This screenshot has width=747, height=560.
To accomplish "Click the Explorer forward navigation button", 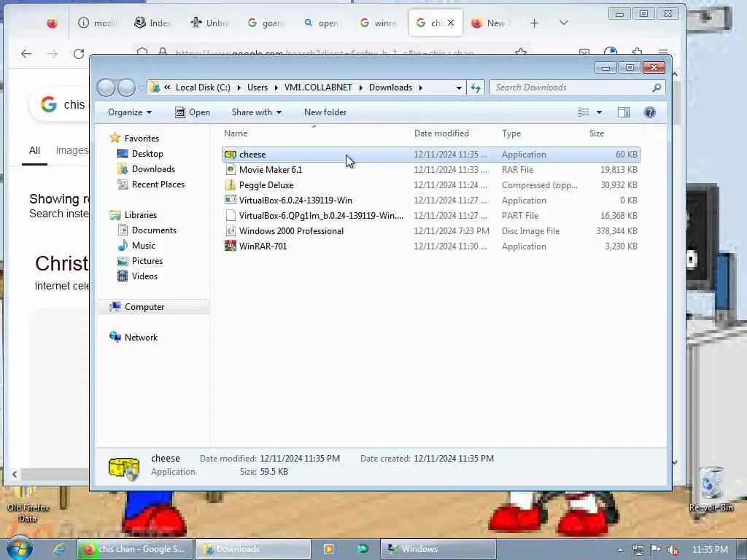I will pyautogui.click(x=126, y=87).
